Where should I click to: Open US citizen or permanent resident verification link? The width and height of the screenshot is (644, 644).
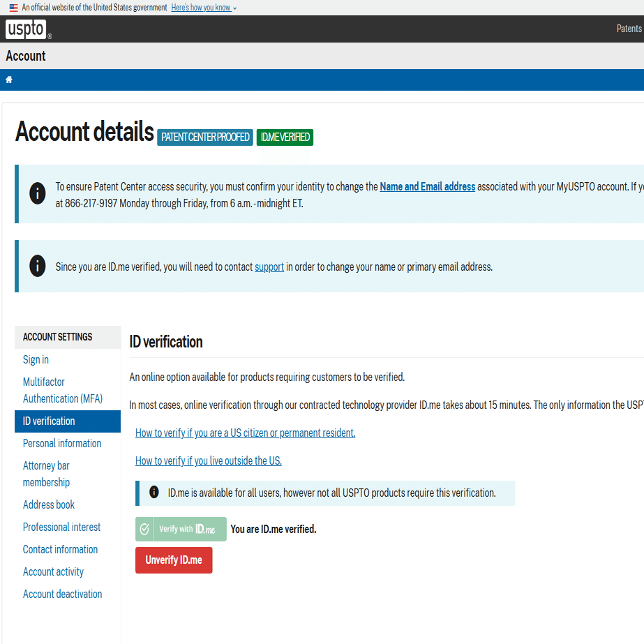[x=245, y=433]
